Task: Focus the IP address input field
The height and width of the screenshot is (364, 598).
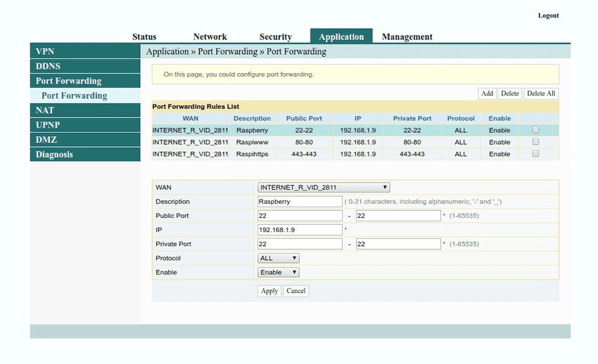Action: click(300, 230)
